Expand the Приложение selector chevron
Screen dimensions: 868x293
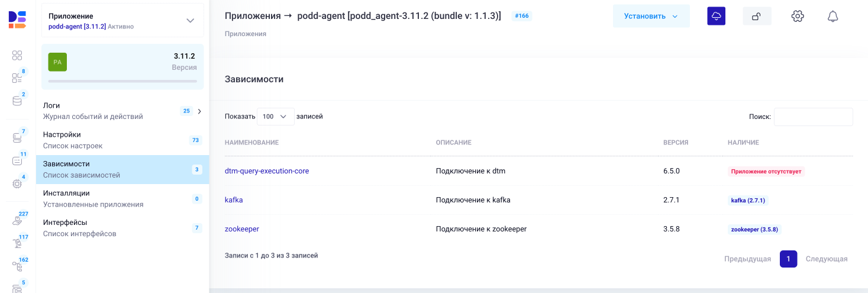190,21
